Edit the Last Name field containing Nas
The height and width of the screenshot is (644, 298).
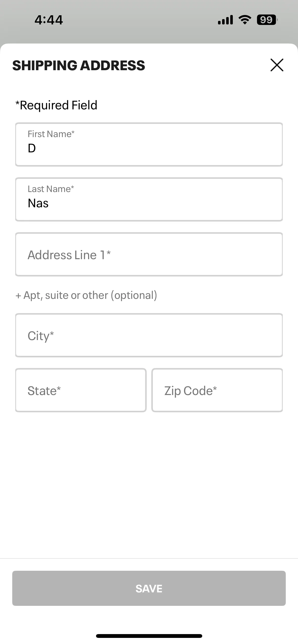pos(149,199)
